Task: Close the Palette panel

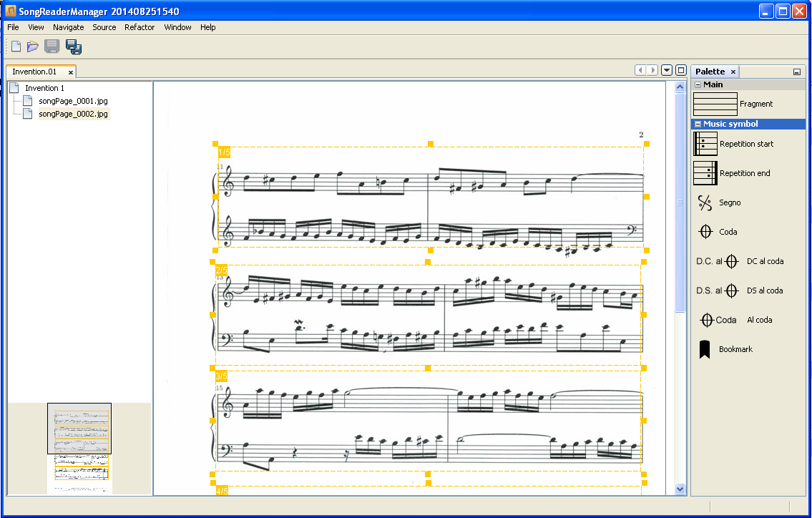Action: (733, 72)
